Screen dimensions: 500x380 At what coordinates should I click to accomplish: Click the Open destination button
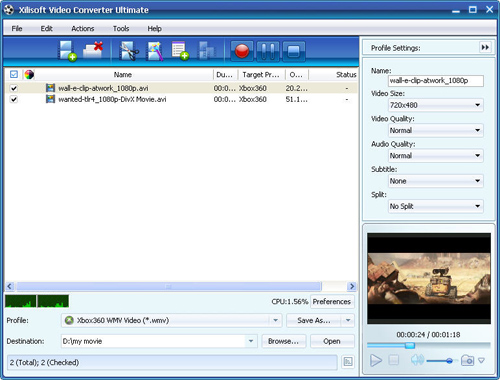332,341
